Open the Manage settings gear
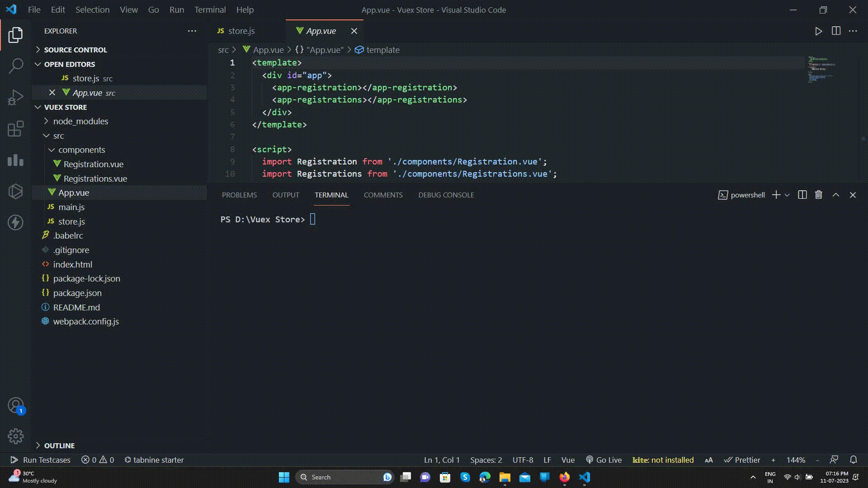The image size is (868, 488). click(x=15, y=436)
